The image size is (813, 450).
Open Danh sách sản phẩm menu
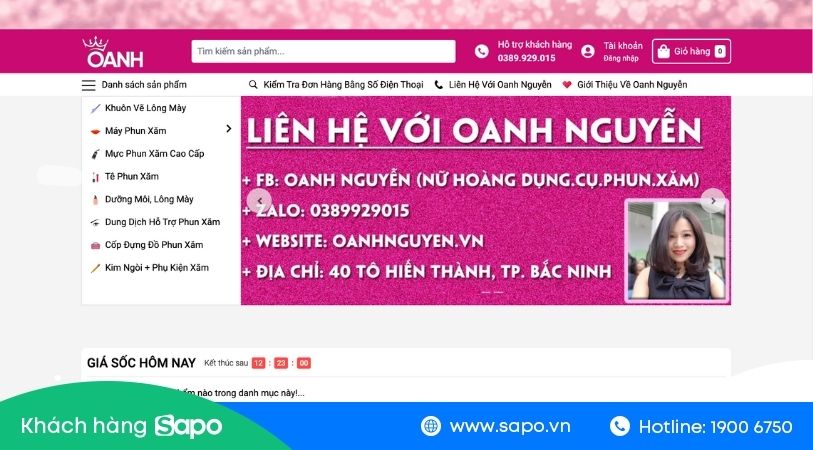coord(144,85)
